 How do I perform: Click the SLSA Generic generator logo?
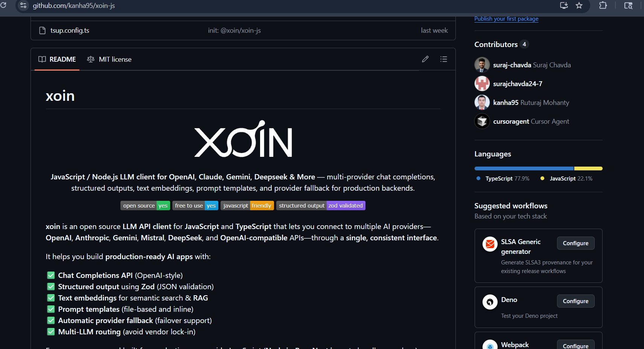490,244
